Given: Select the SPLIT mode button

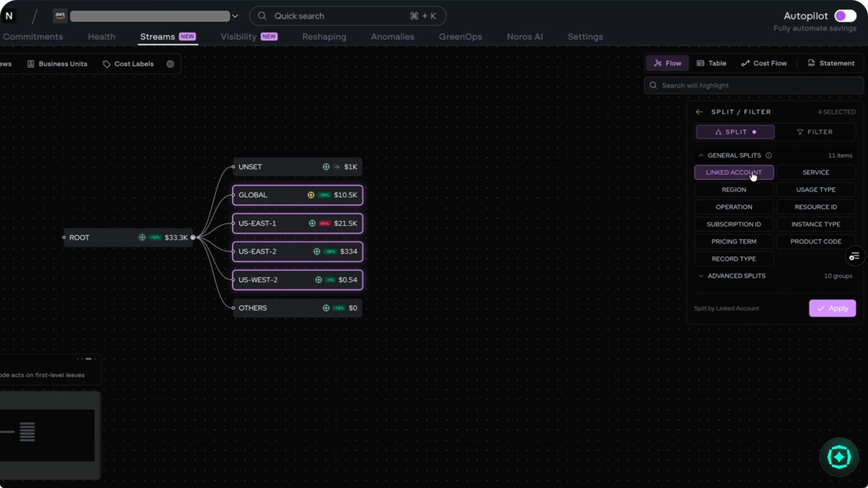Looking at the screenshot, I should (735, 132).
